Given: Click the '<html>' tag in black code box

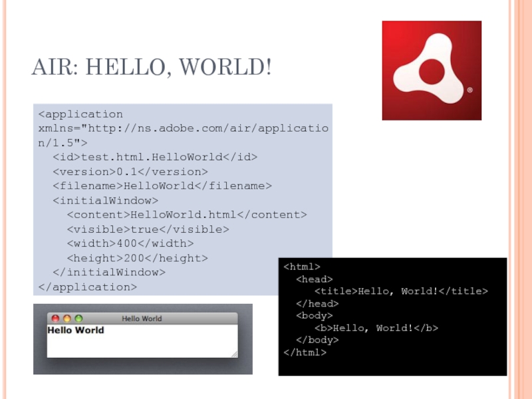Looking at the screenshot, I should (x=302, y=267).
